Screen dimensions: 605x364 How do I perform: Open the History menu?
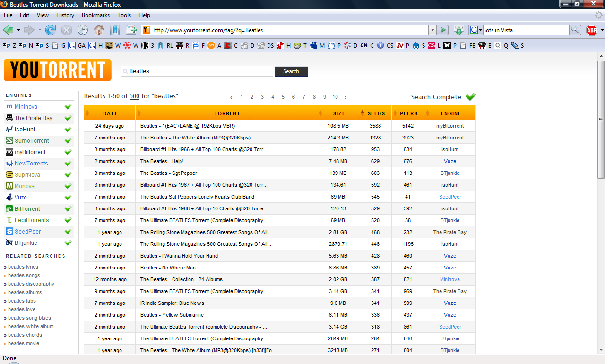65,15
